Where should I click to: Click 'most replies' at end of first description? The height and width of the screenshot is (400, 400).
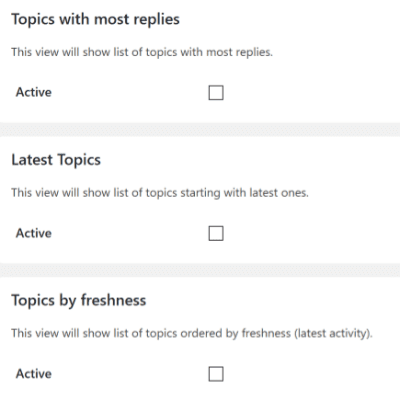(239, 53)
